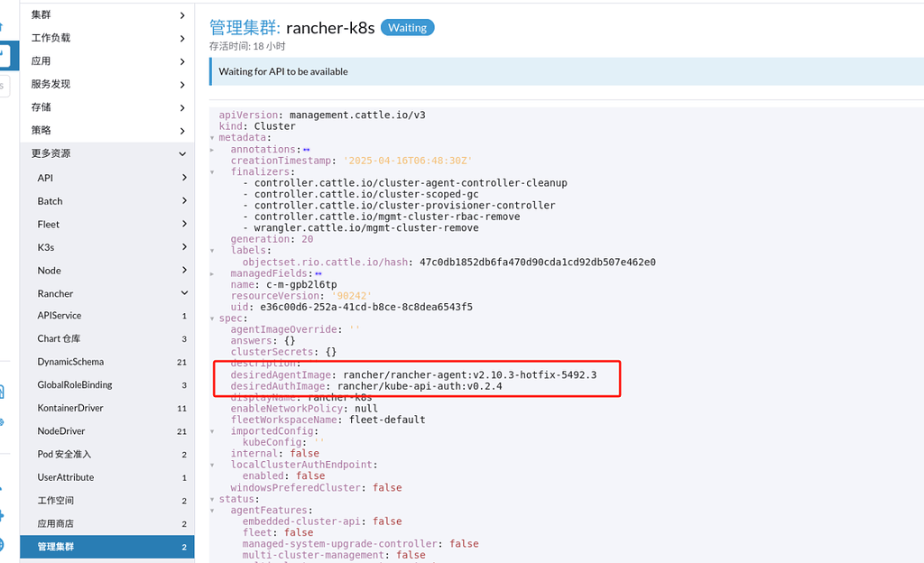
Task: Open the Chart 仓库 page
Action: click(x=106, y=338)
